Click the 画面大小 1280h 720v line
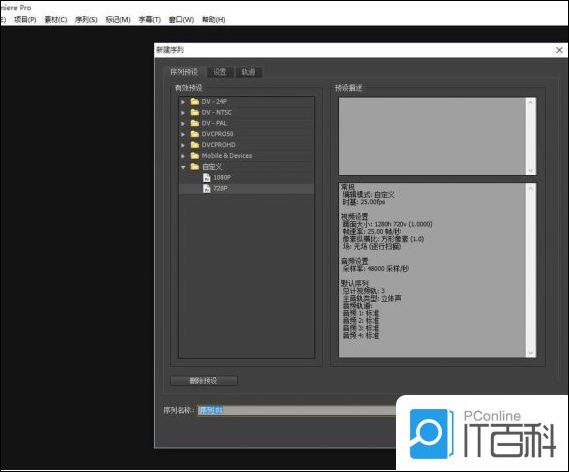Image resolution: width=569 pixels, height=472 pixels. tap(387, 224)
